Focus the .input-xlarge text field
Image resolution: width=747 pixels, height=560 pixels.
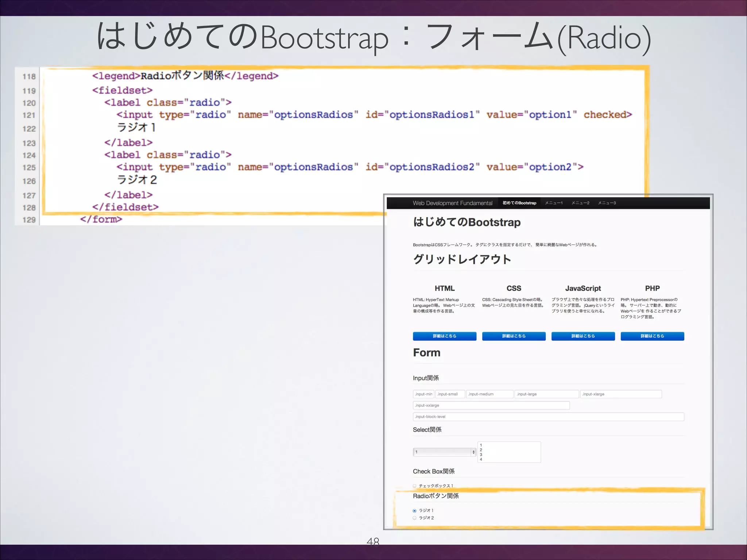pyautogui.click(x=621, y=394)
